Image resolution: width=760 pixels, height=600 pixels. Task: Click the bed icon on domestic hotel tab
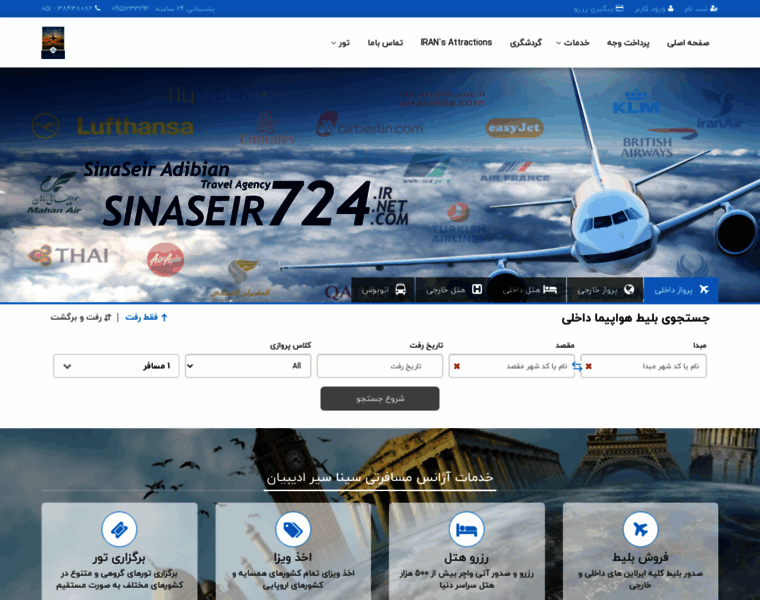click(x=550, y=289)
